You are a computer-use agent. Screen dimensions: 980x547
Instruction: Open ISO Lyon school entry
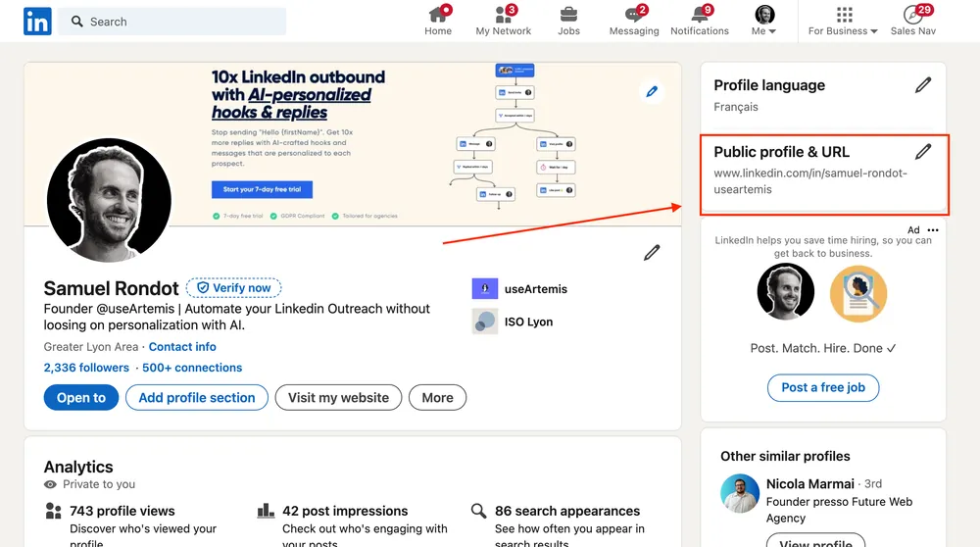pos(513,322)
